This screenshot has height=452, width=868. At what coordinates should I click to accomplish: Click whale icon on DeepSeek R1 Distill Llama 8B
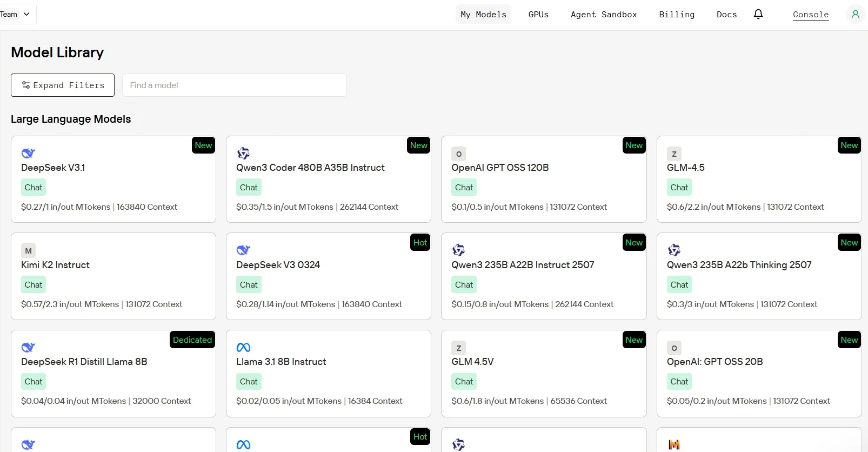(x=28, y=347)
